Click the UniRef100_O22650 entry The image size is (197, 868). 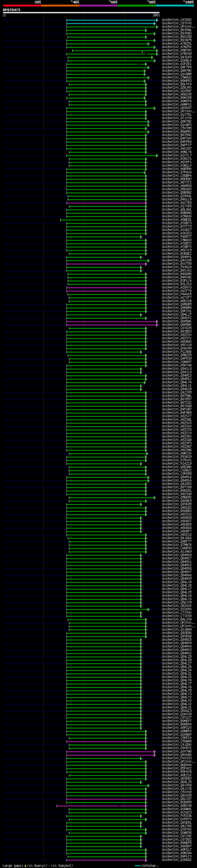click(177, 609)
